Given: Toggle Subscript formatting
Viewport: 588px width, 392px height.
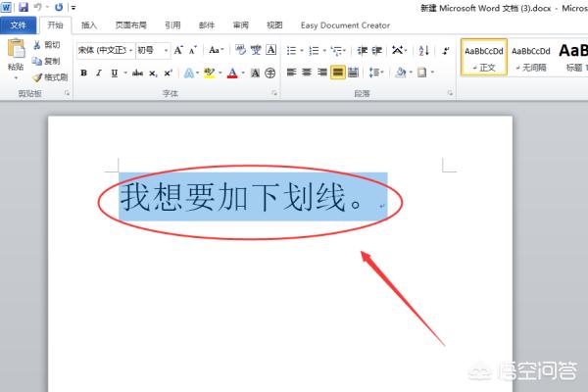Looking at the screenshot, I should click(153, 73).
